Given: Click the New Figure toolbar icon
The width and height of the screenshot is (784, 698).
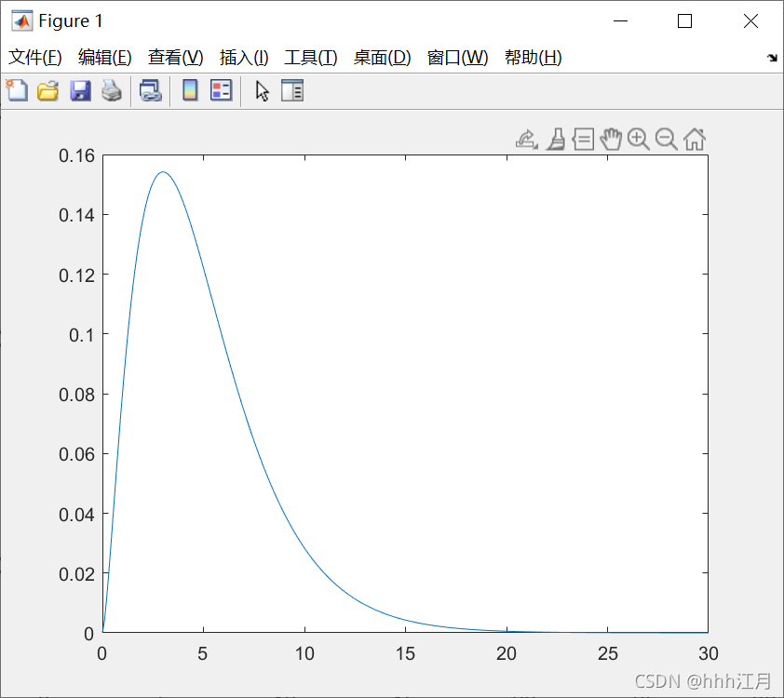Looking at the screenshot, I should click(x=17, y=91).
